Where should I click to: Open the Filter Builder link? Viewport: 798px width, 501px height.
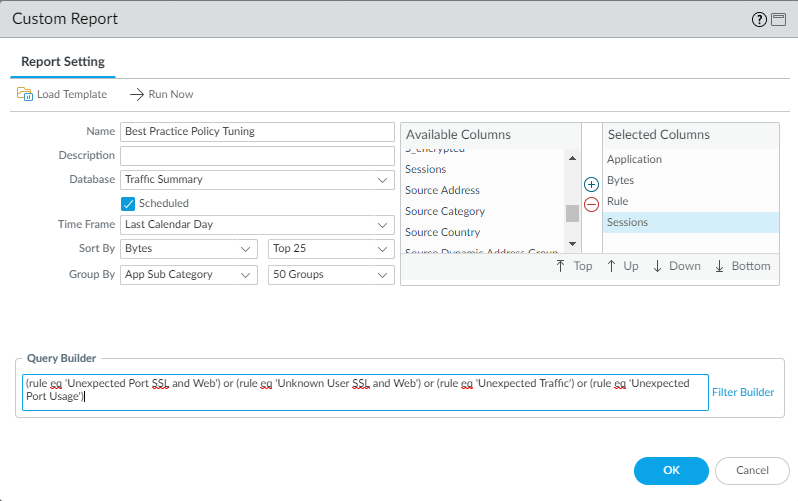[743, 392]
